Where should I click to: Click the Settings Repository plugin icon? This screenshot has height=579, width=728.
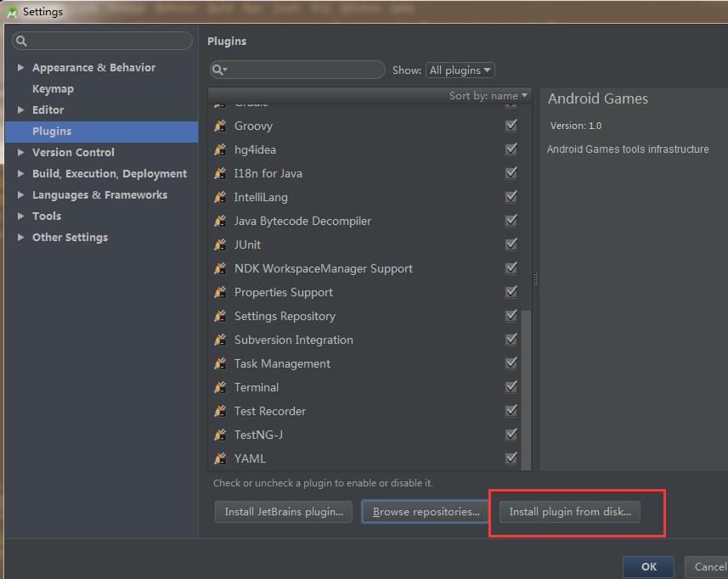click(221, 316)
